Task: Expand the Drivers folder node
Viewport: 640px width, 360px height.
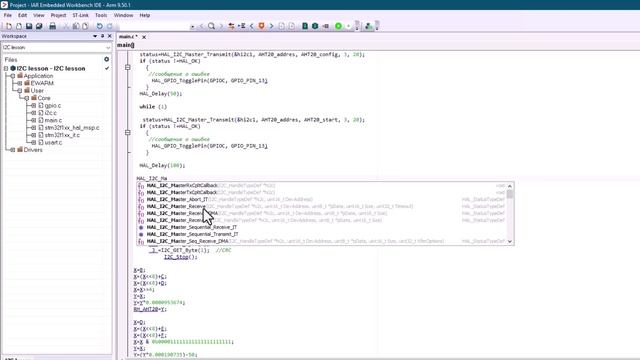Action: [13, 150]
